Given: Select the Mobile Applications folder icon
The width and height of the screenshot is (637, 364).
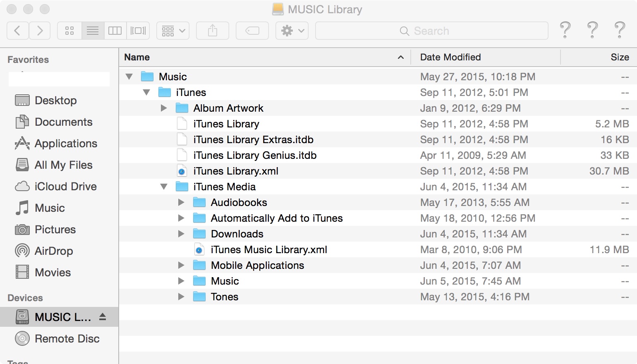Looking at the screenshot, I should (x=199, y=265).
